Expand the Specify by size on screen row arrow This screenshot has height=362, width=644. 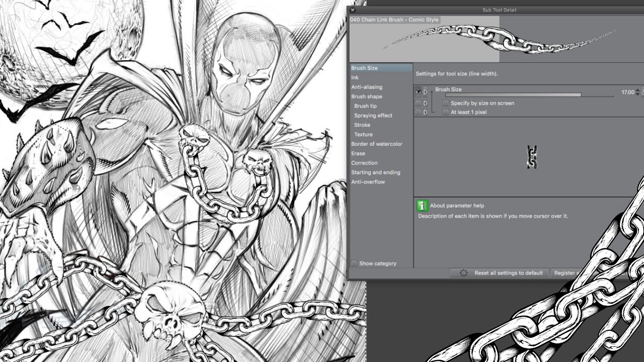[425, 103]
